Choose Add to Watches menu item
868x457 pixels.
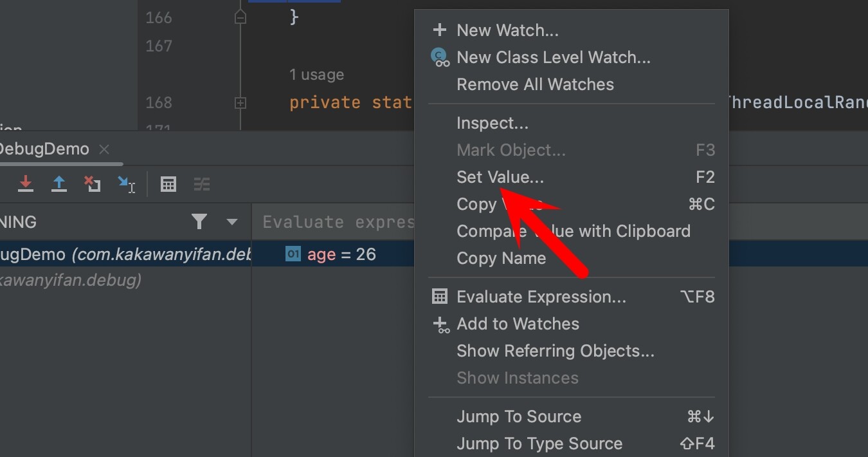pyautogui.click(x=518, y=324)
